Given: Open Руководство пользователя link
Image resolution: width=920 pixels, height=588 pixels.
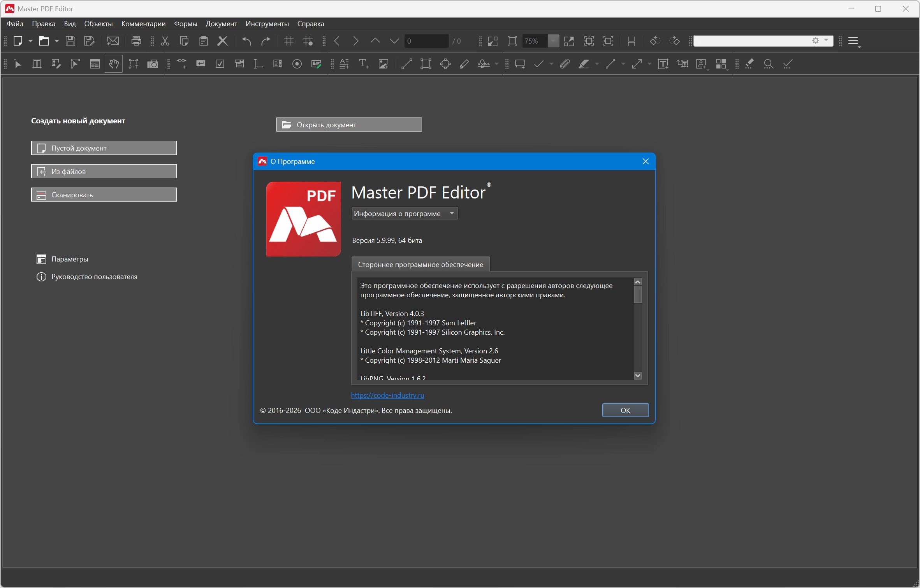Looking at the screenshot, I should coord(87,277).
